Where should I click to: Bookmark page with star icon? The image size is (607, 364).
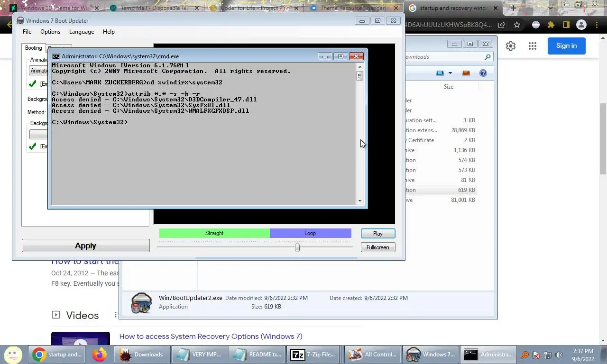[x=517, y=25]
